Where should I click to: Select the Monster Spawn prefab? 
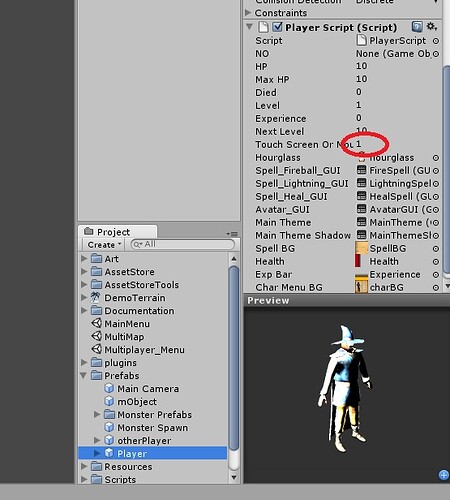146,428
